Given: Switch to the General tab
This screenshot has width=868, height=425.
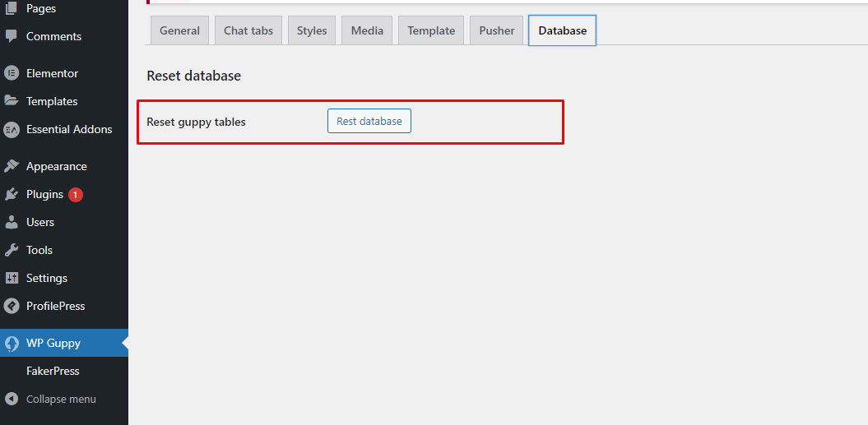Looking at the screenshot, I should pos(179,30).
